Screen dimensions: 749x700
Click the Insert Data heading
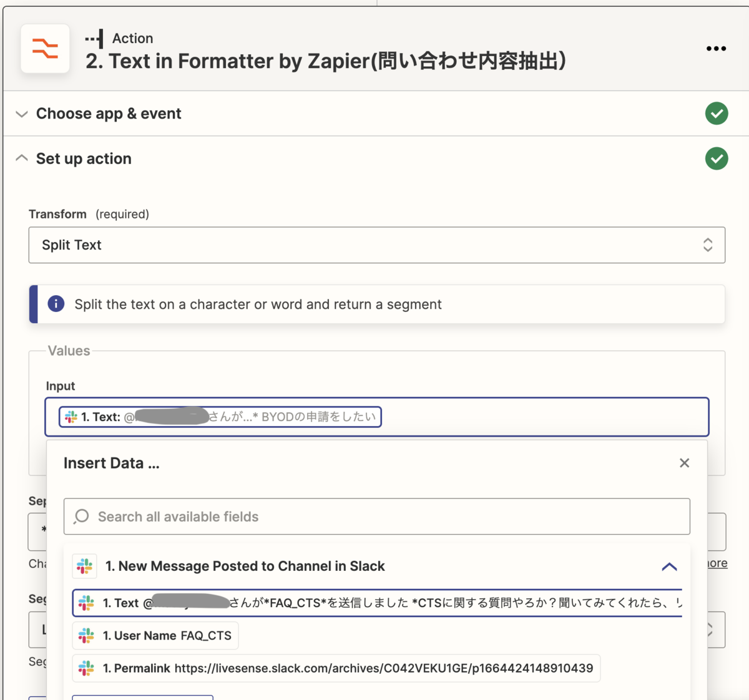point(112,463)
